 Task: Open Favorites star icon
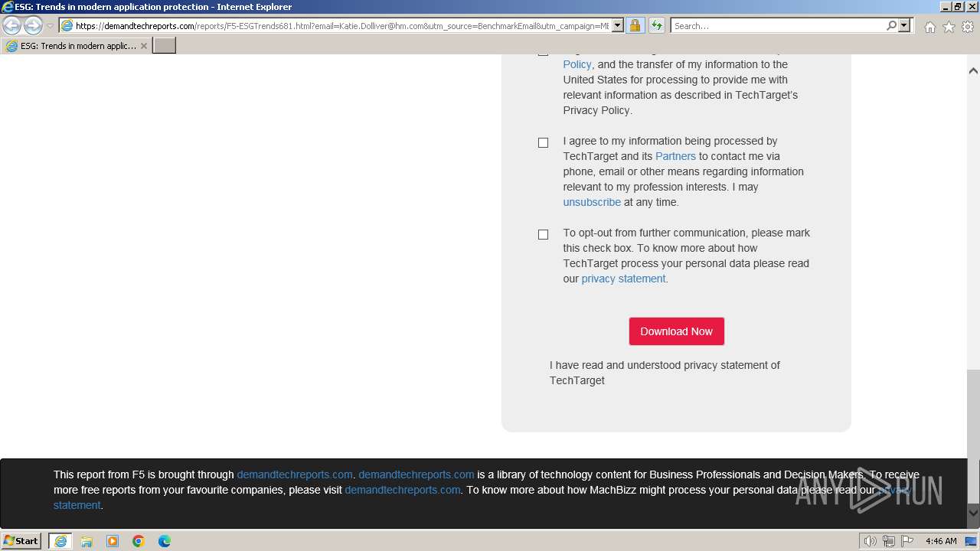[x=949, y=27]
